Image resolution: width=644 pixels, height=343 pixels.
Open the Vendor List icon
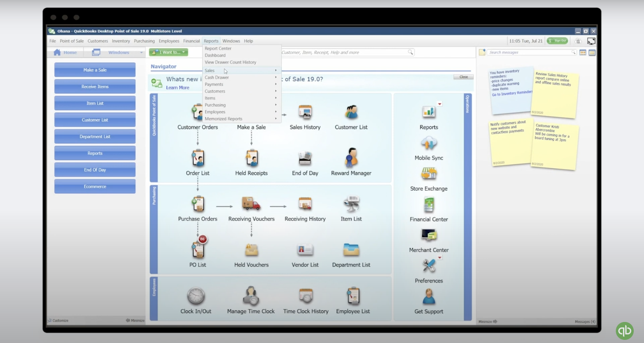pos(305,250)
